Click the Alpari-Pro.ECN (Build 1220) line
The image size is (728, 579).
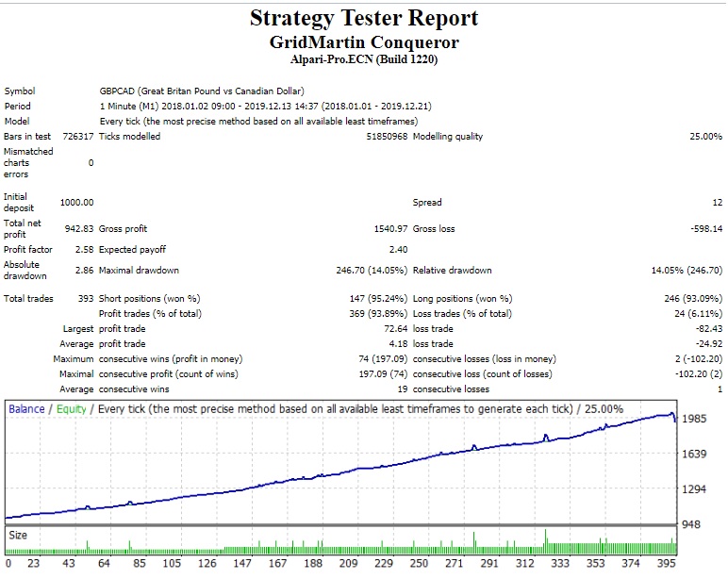[364, 59]
